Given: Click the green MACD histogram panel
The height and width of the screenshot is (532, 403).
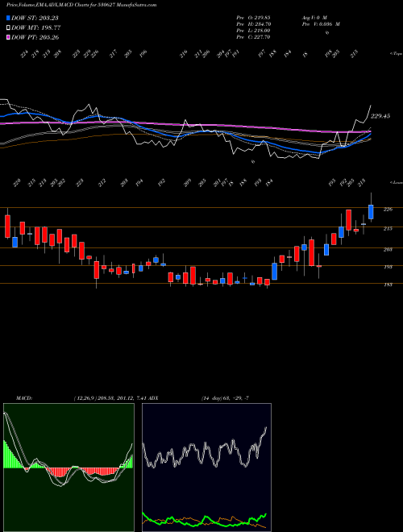Looking at the screenshot, I should (x=69, y=468).
